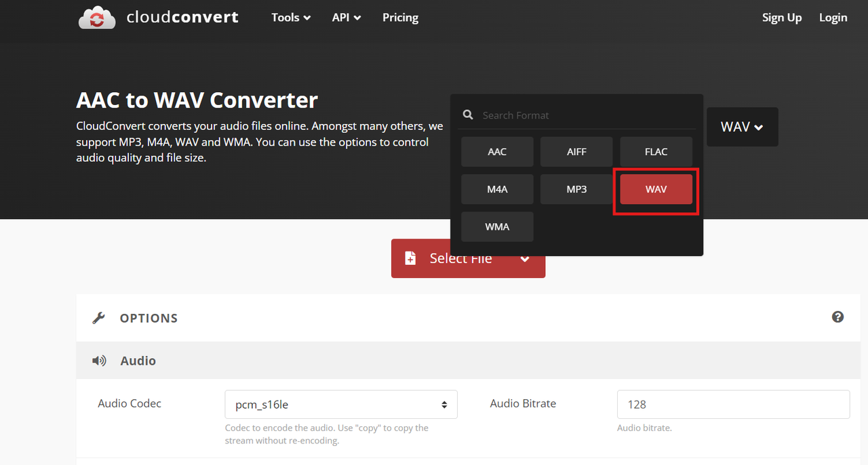Click the magnifier icon in format search
Screen dimensions: 868x465
468,115
